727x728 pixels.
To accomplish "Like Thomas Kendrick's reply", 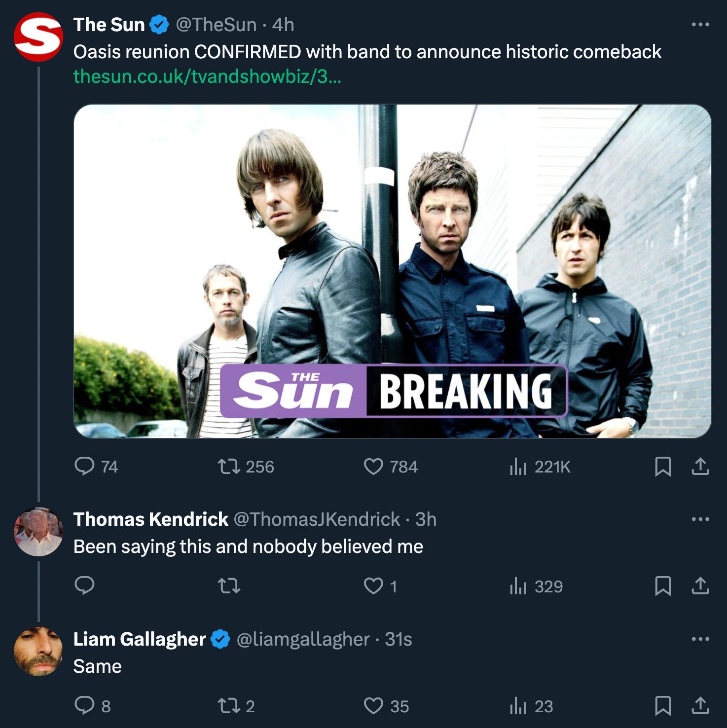I will coord(373,586).
